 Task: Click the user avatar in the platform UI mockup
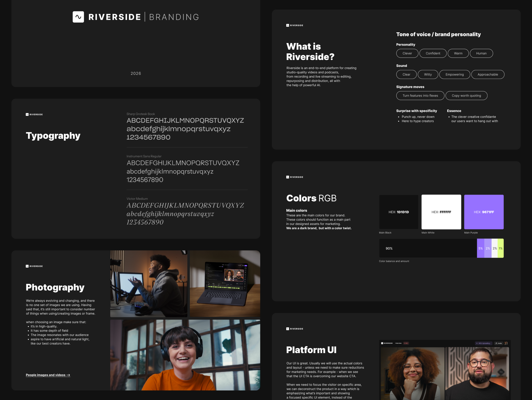click(x=506, y=343)
